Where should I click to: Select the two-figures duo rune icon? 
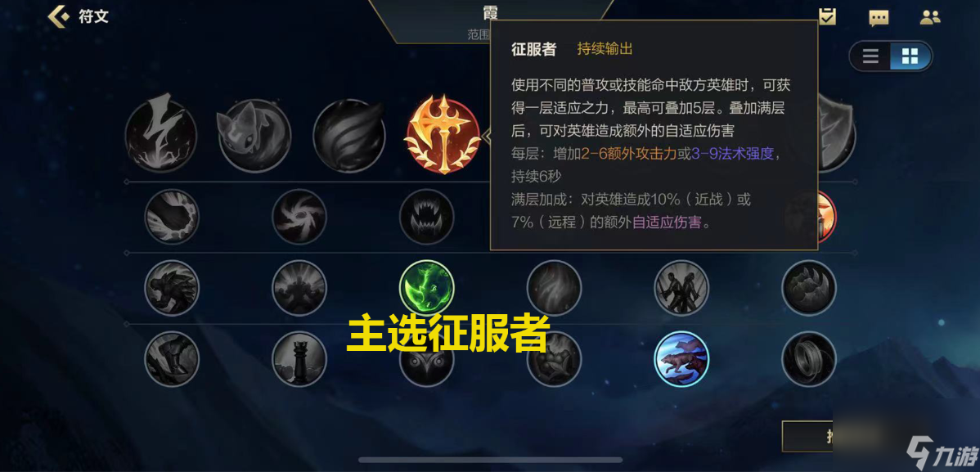point(681,288)
